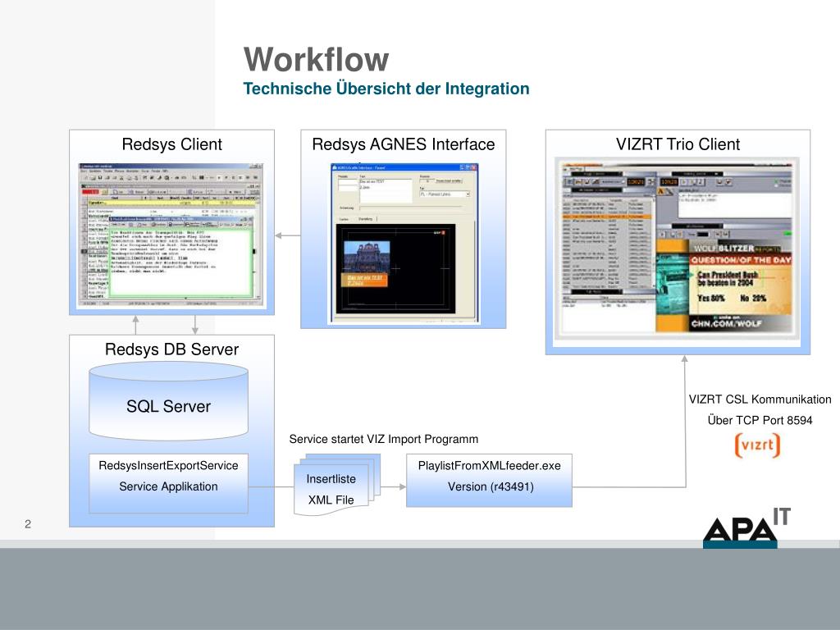Click the AGNES Interface window title bar icon

point(332,167)
